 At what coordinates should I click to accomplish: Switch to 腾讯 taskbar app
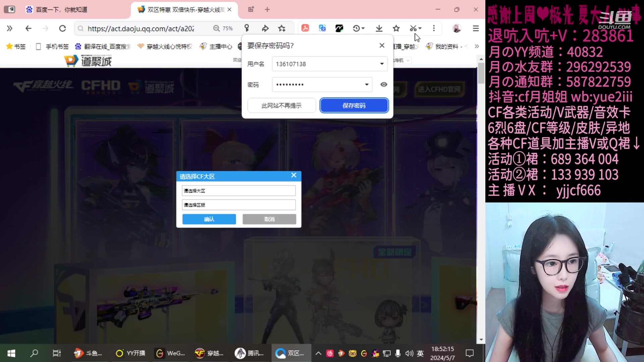click(x=249, y=353)
